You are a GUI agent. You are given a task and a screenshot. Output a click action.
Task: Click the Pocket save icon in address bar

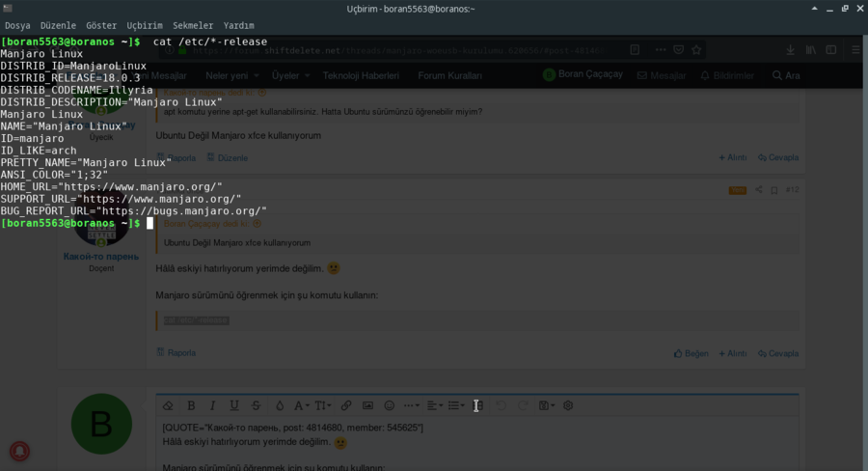coord(679,50)
